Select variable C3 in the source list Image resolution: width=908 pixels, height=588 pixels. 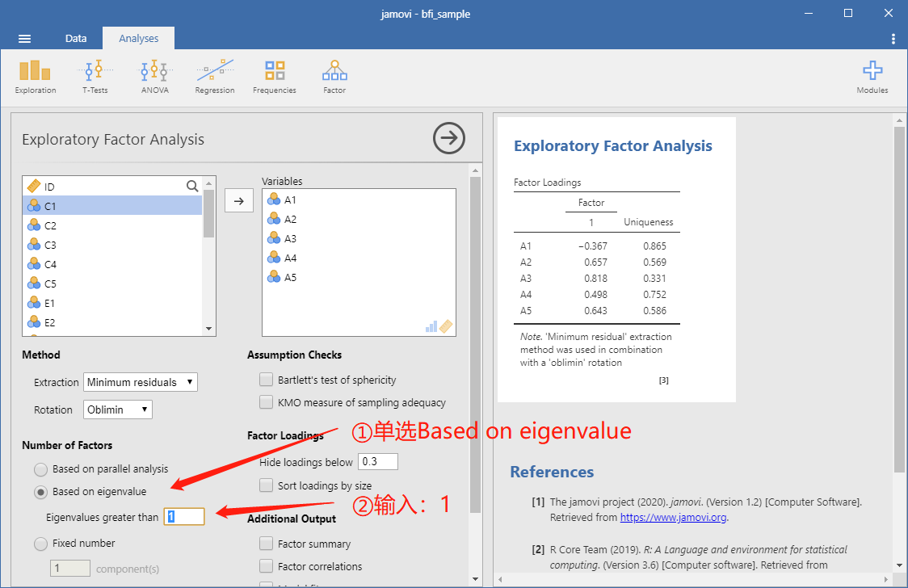coord(112,245)
